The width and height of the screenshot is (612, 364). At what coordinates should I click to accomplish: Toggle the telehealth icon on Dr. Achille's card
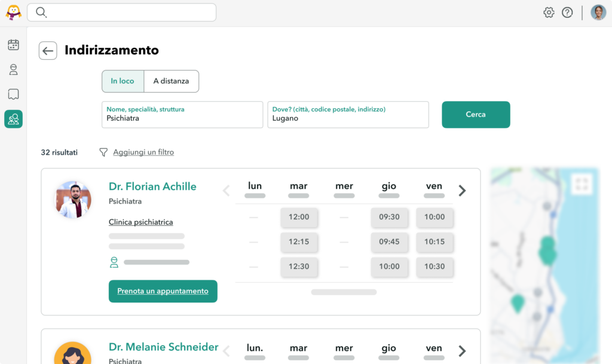click(114, 262)
